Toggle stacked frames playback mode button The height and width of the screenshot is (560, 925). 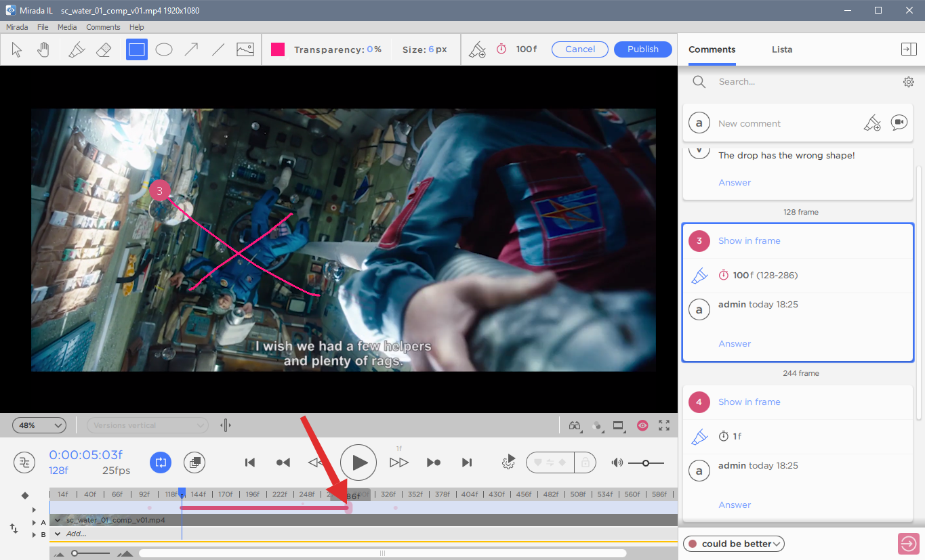[x=194, y=462]
